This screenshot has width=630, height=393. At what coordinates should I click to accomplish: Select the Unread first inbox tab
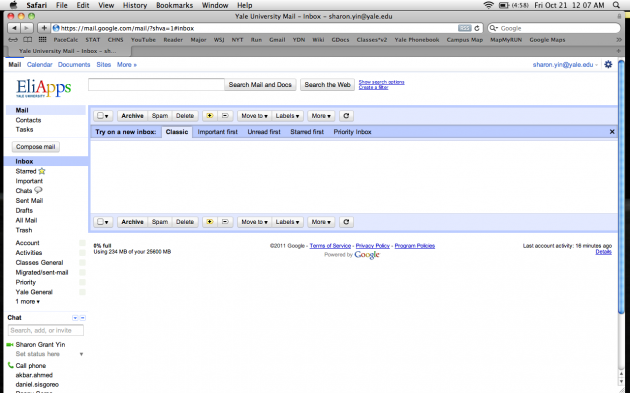264,132
